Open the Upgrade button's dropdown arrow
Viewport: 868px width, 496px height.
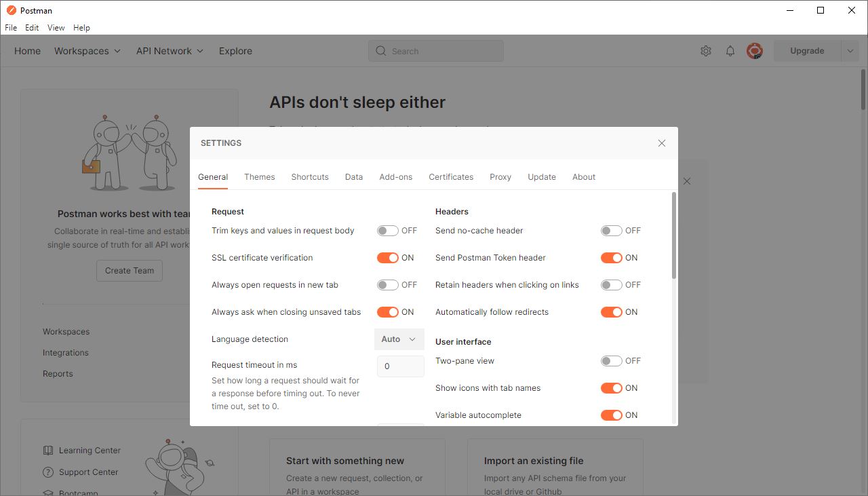tap(850, 51)
